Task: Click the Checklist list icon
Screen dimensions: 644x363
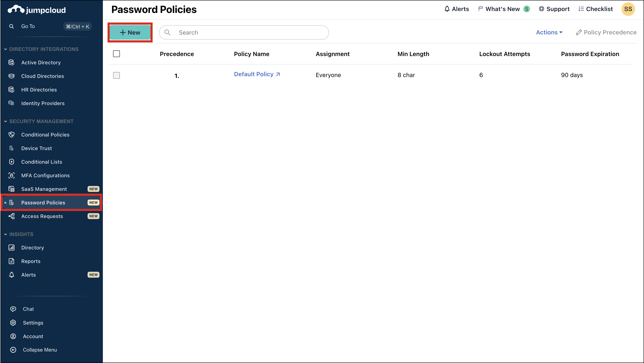Action: tap(581, 9)
